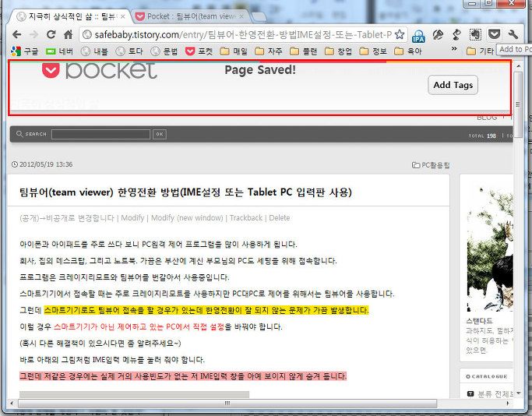Open the 네버 bookmark
The width and height of the screenshot is (532, 416).
click(60, 51)
